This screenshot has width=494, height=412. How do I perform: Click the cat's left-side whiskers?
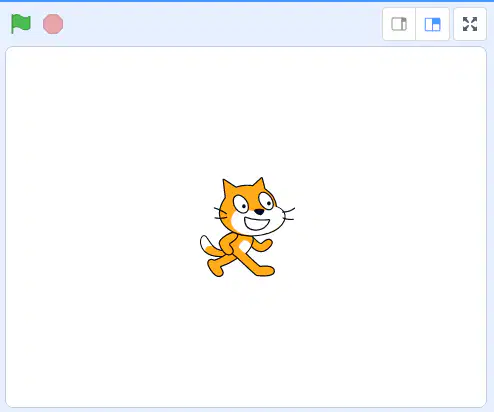tap(220, 213)
